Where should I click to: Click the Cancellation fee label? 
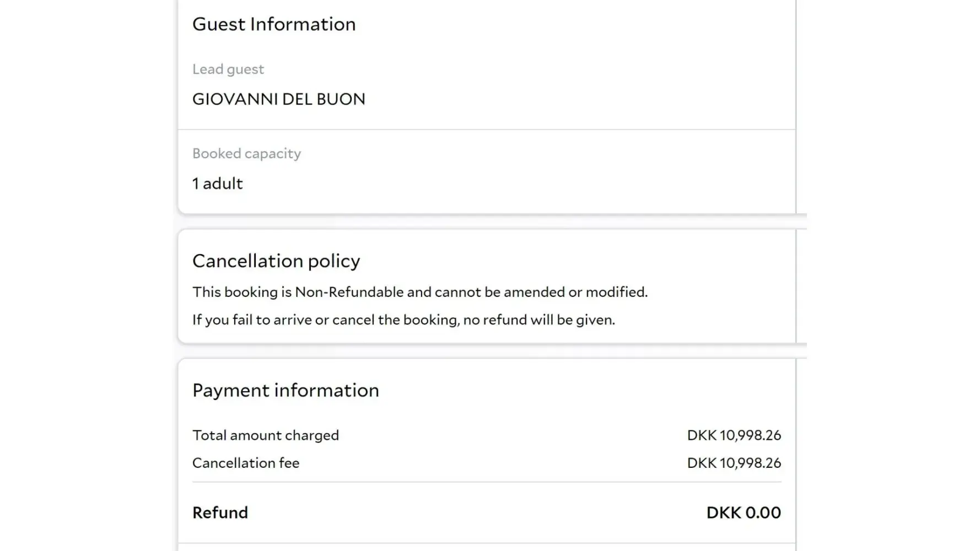(x=245, y=463)
